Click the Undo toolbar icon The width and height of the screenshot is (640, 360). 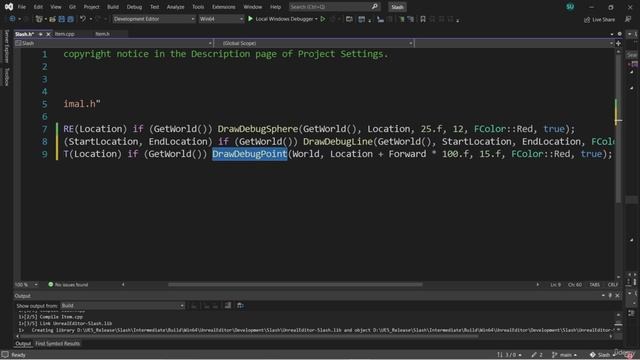pyautogui.click(x=83, y=19)
